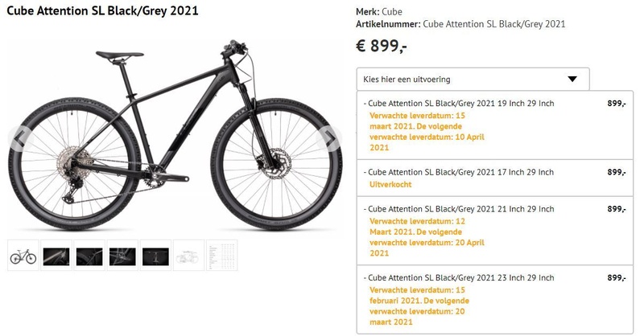644x336 pixels.
Task: Click the black dropdown triangle arrow
Action: pos(572,79)
